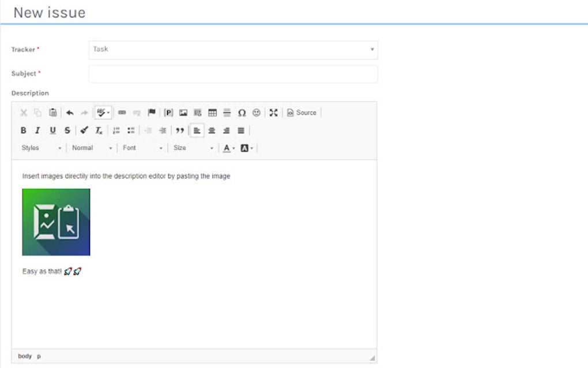Toggle bold text formatting
The height and width of the screenshot is (368, 588).
(x=23, y=130)
